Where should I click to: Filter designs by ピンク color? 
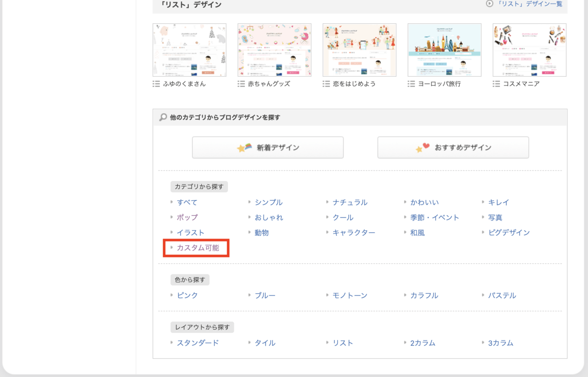187,295
